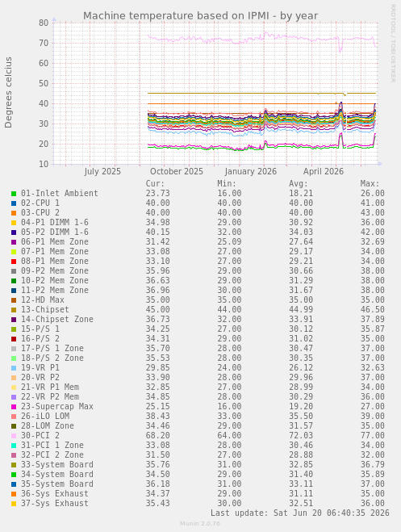Click the 'Munin 2.0.76' footer text

click(x=200, y=523)
